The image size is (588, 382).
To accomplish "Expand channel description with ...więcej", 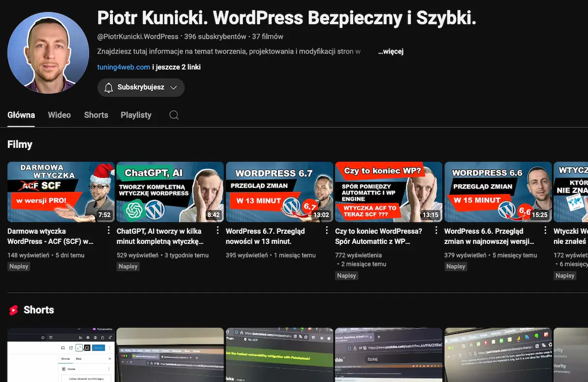I will (391, 51).
